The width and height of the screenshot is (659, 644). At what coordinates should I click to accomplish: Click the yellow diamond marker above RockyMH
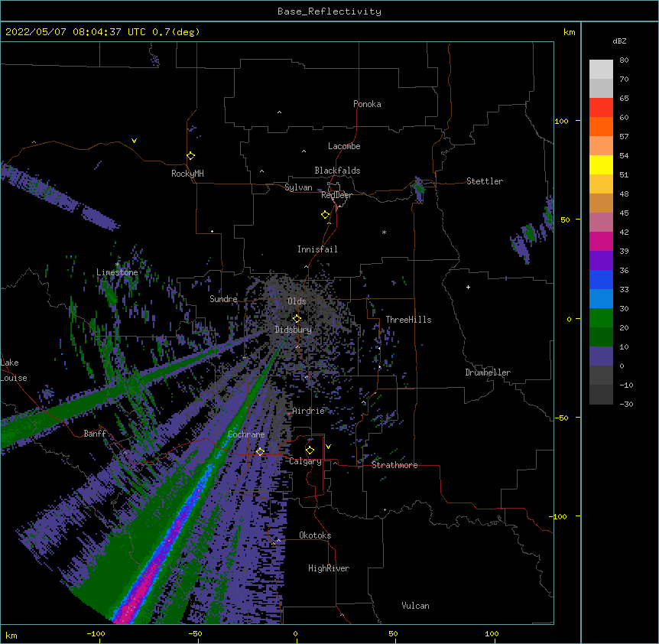190,156
